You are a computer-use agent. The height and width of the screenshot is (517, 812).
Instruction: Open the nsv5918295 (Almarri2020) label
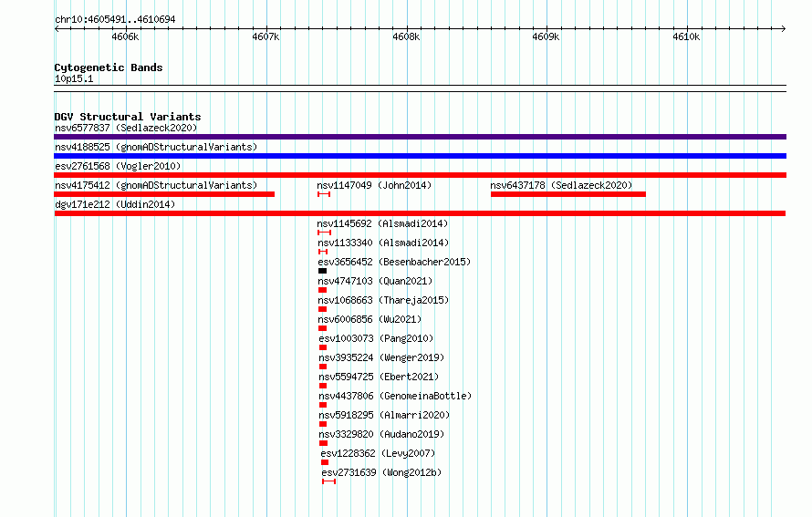point(384,415)
